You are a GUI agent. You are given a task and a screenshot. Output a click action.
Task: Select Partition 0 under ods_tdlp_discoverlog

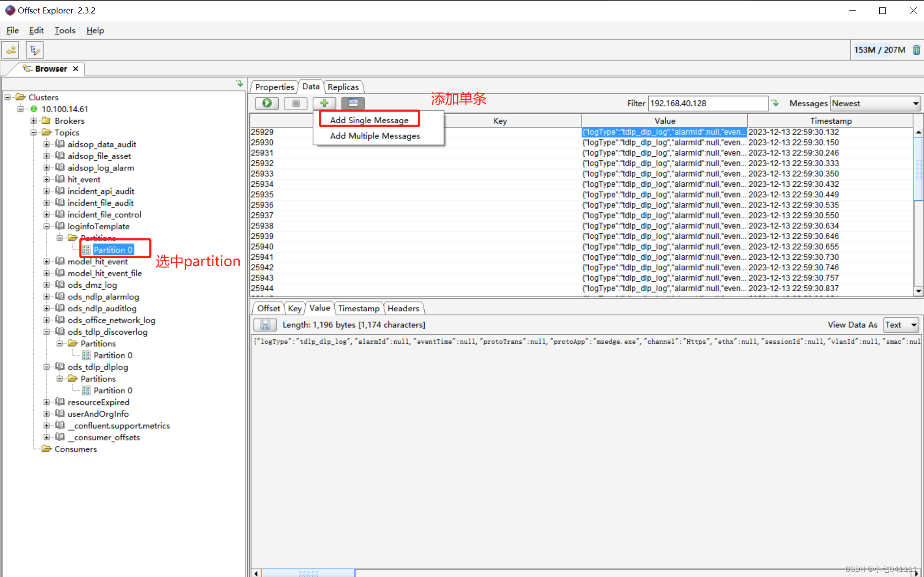(x=113, y=355)
